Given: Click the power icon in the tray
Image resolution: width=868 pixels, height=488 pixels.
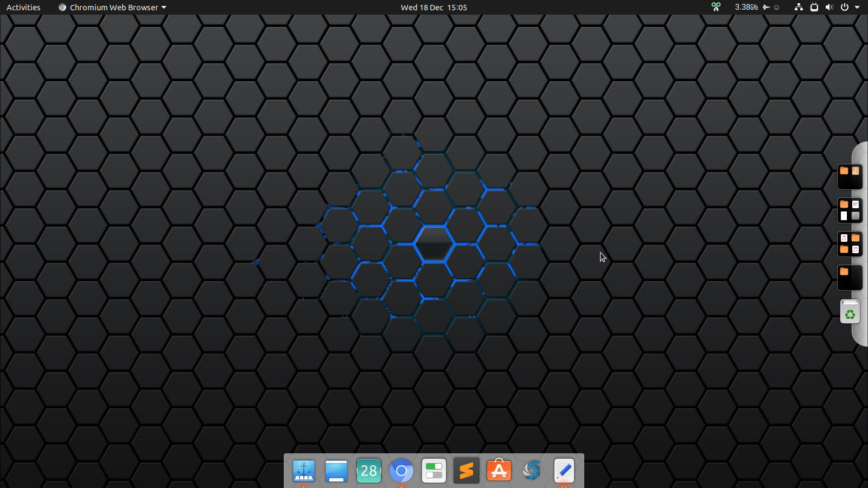Looking at the screenshot, I should 845,7.
